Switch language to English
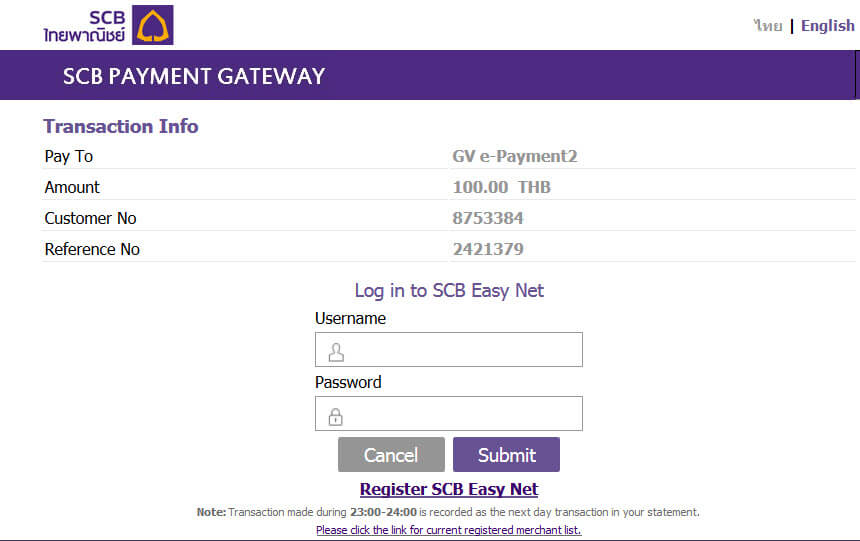The image size is (860, 541). (x=827, y=26)
